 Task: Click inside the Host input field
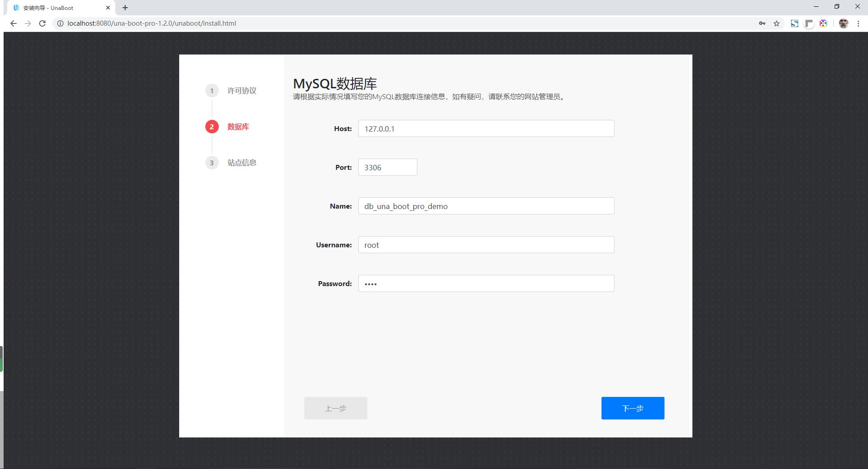tap(486, 128)
